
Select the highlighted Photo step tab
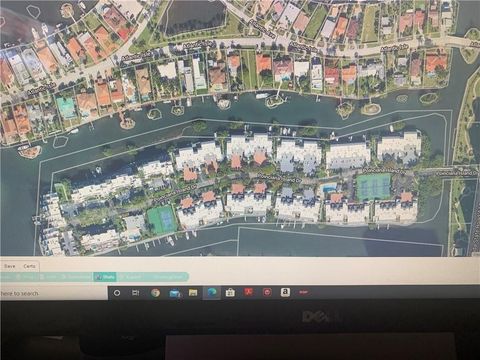tap(105, 276)
